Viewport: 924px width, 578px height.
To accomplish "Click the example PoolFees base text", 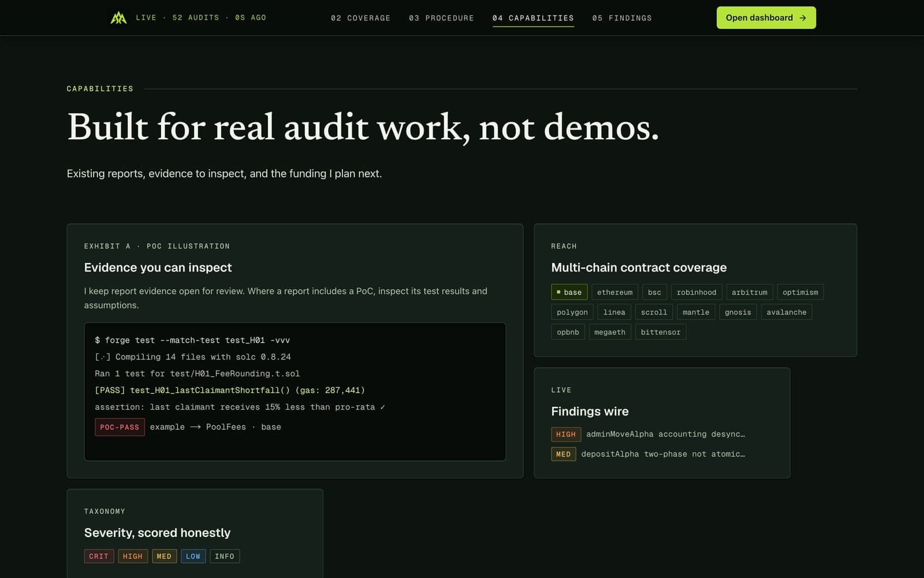I will click(x=215, y=427).
